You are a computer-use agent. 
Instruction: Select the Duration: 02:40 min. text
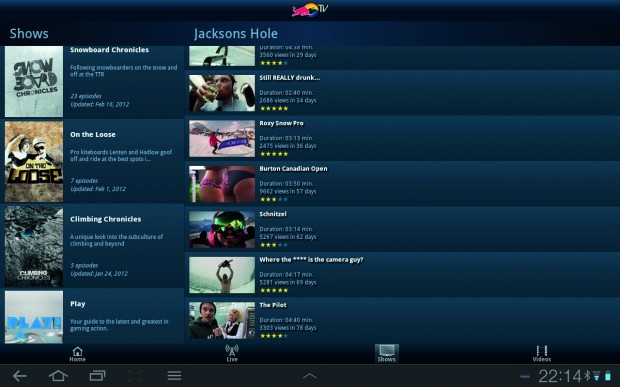[x=286, y=93]
